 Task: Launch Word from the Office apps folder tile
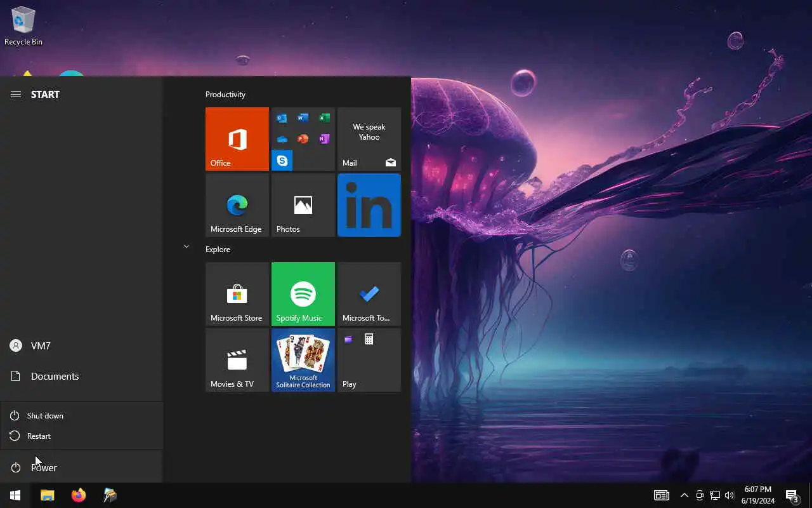point(303,118)
